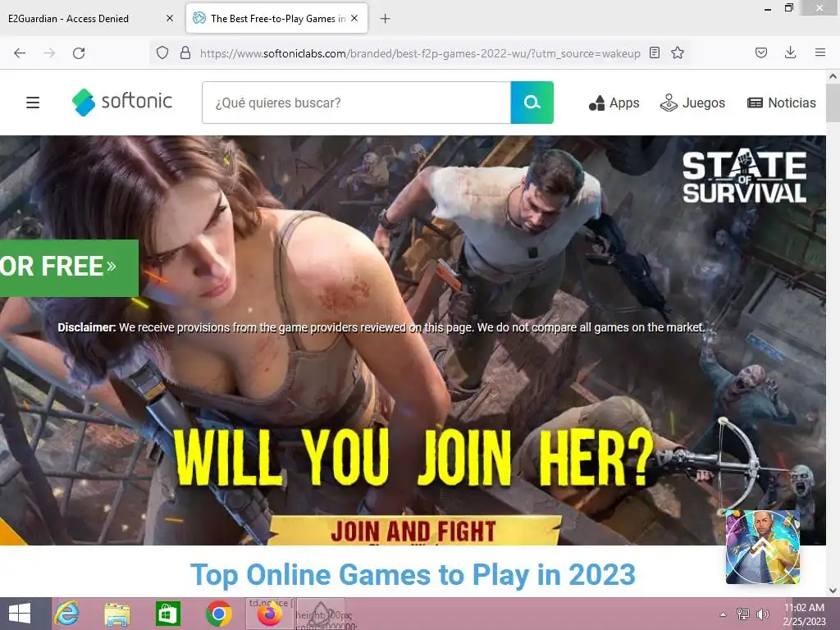The image size is (840, 630).
Task: Go back to the previous page
Action: click(x=20, y=53)
